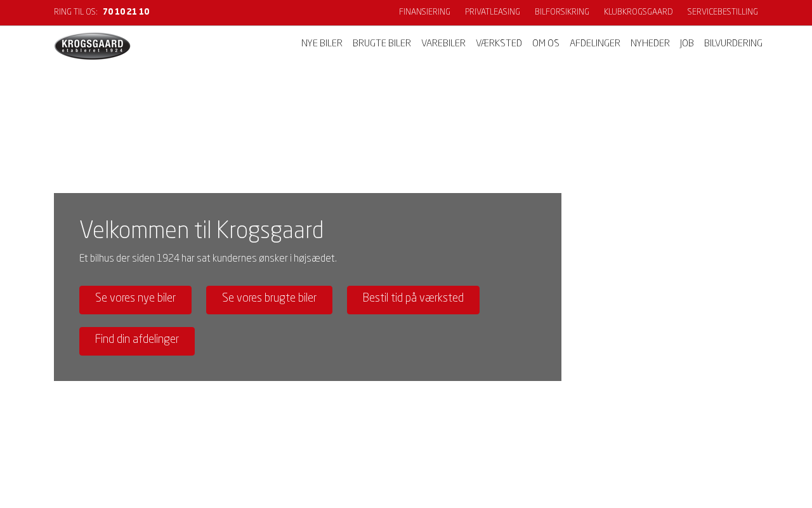Select Om Os in navigation
Image resolution: width=812 pixels, height=508 pixels.
(546, 43)
